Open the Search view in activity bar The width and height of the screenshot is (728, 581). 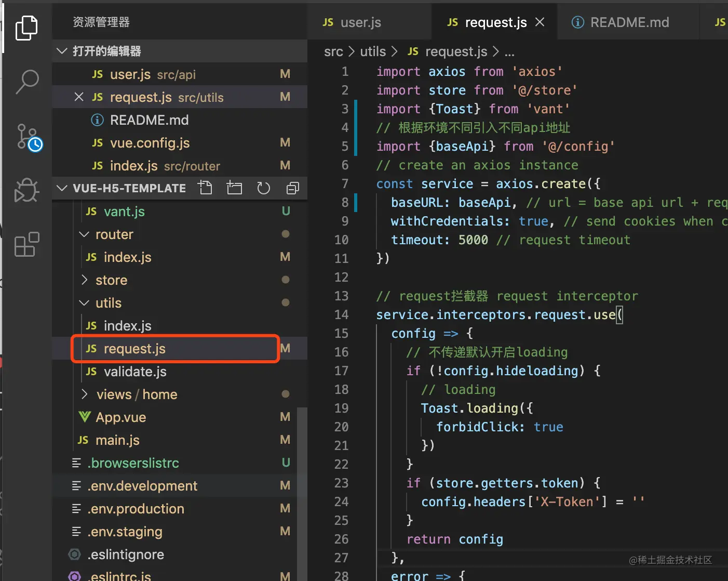tap(26, 82)
